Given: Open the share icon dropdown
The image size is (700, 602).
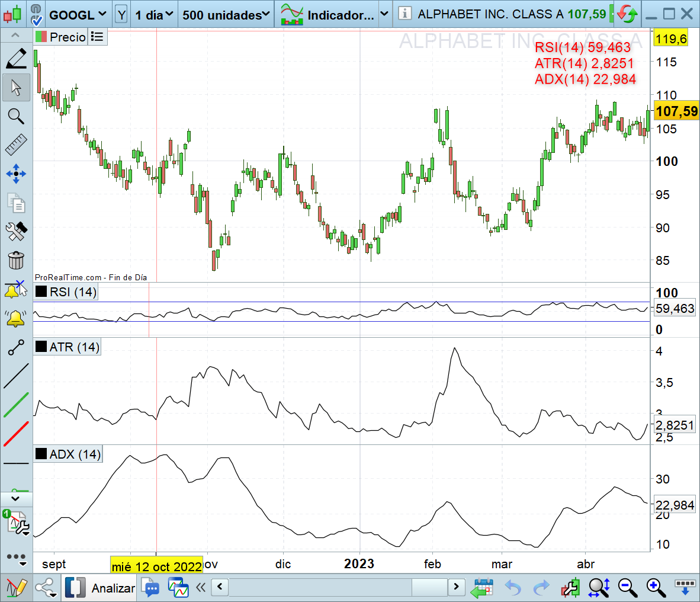Looking at the screenshot, I should (46, 588).
